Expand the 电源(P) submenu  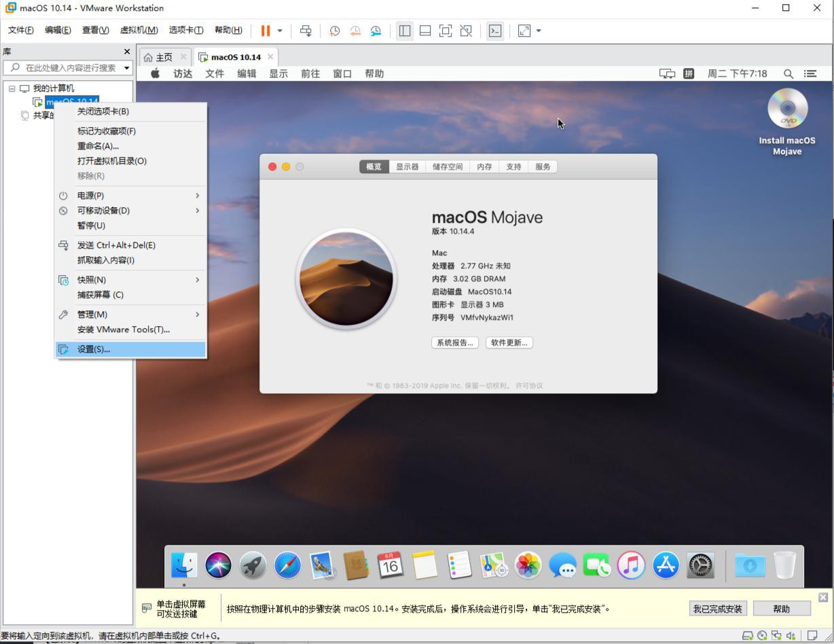click(131, 196)
